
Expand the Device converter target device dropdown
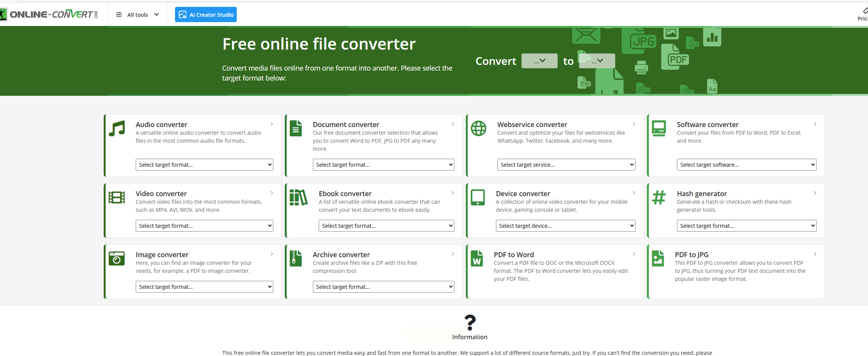coord(565,226)
